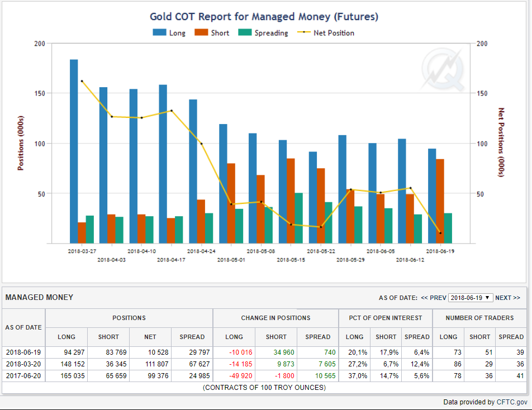Click the Net Position point at 2018-03-27

[82, 82]
